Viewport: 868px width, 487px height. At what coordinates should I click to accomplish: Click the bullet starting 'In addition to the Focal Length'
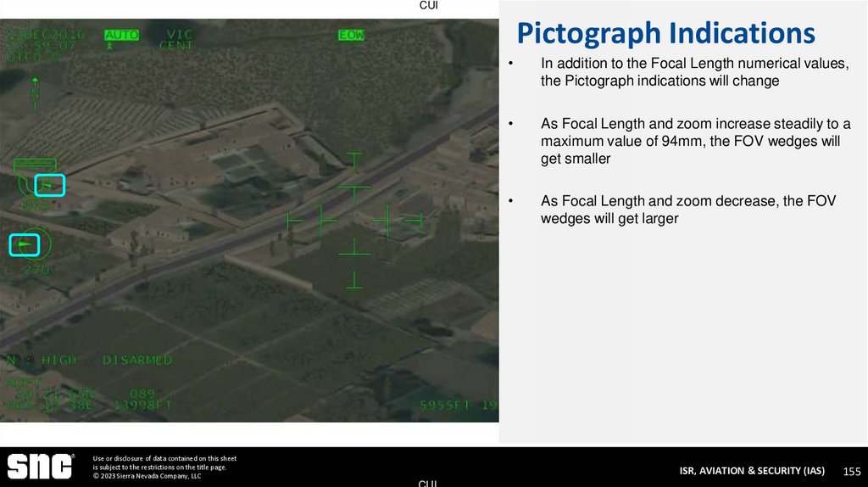coord(695,72)
